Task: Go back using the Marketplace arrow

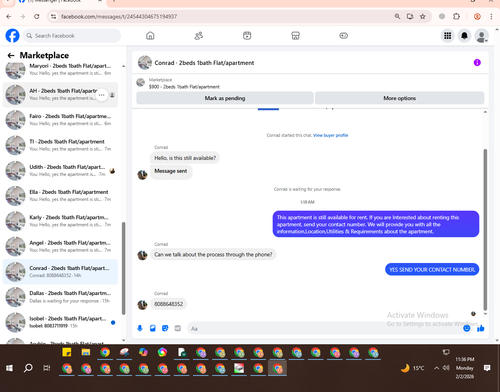Action: pos(11,55)
